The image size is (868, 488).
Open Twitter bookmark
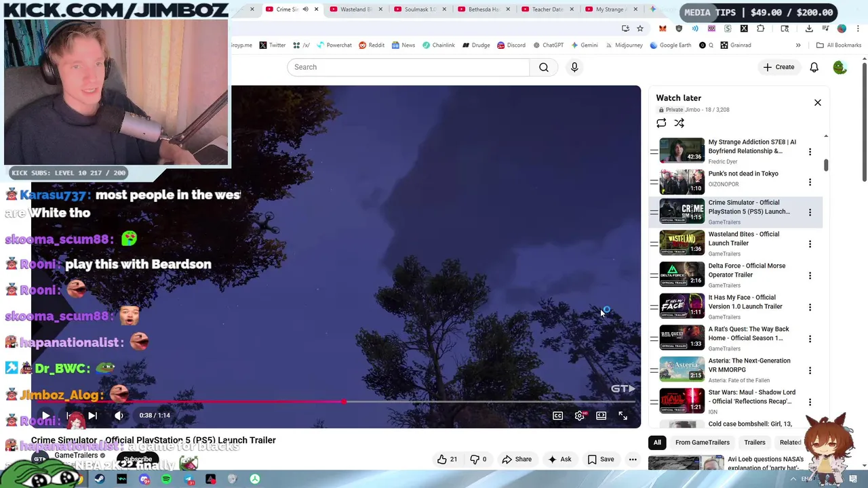click(x=272, y=45)
